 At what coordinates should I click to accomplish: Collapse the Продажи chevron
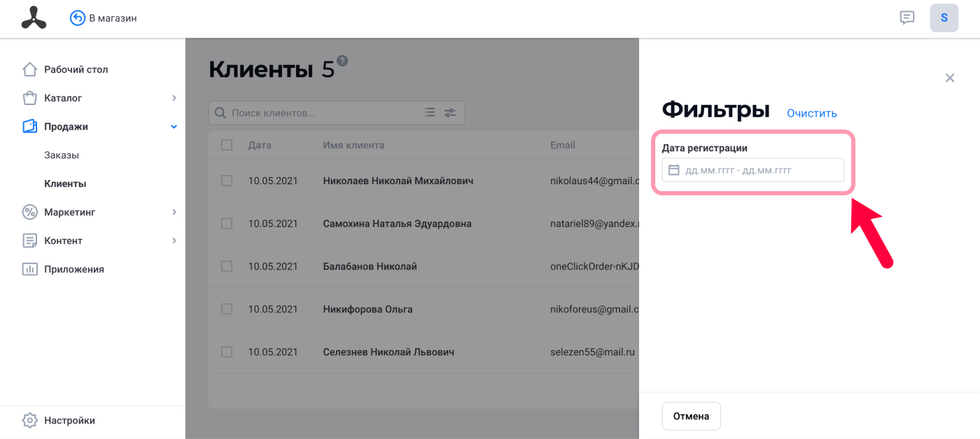[x=174, y=127]
